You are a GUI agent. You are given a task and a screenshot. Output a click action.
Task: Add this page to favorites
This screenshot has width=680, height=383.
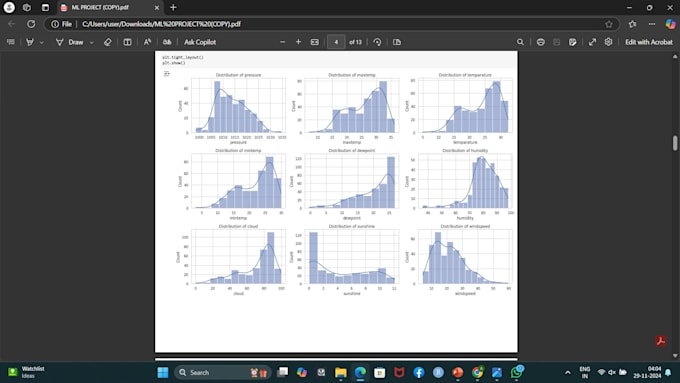(609, 24)
